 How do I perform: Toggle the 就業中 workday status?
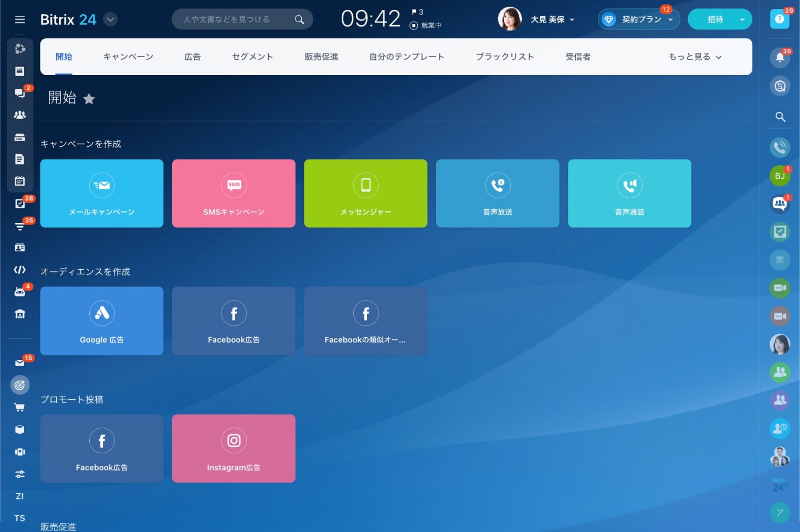tap(426, 25)
